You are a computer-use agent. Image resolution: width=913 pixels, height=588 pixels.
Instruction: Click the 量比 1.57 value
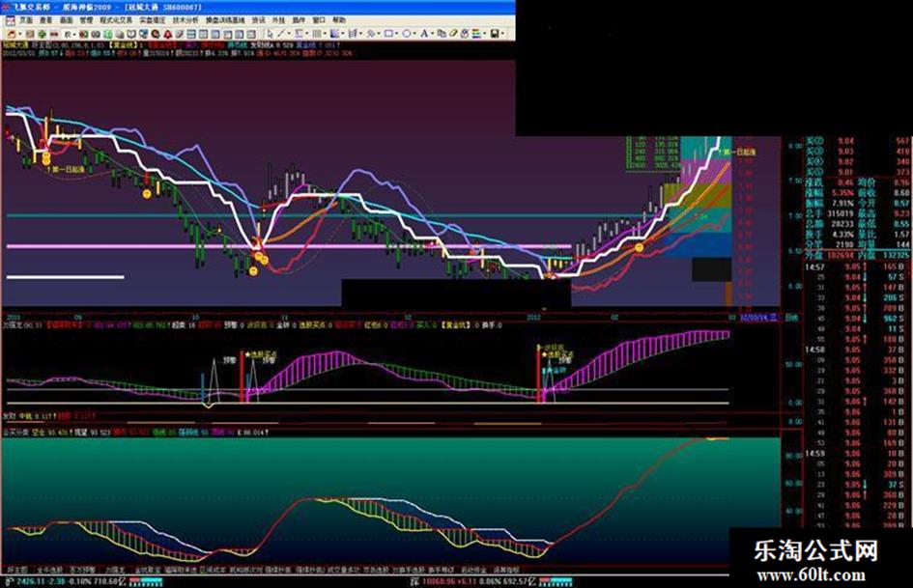[902, 234]
